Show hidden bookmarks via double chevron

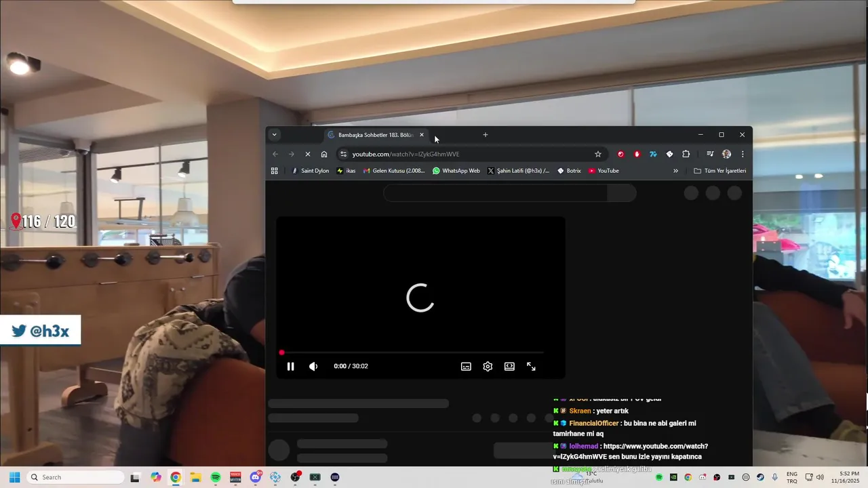tap(675, 171)
